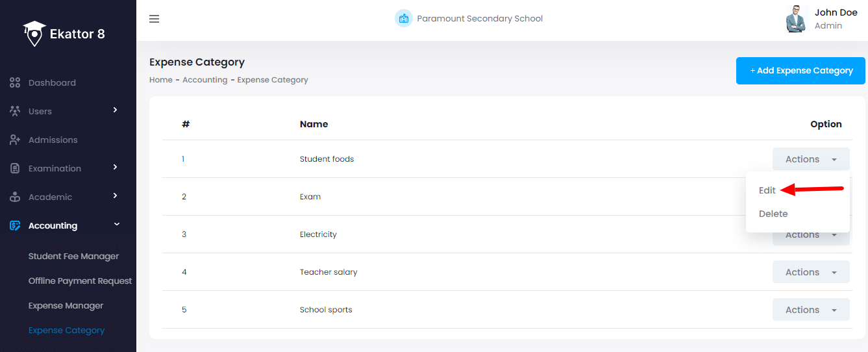Expand the Examination submenu chevron

(116, 167)
